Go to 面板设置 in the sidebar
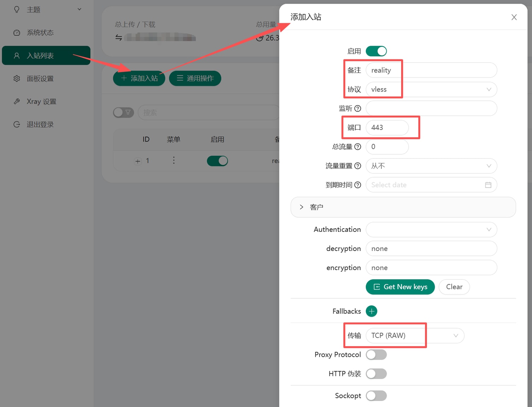 40,79
